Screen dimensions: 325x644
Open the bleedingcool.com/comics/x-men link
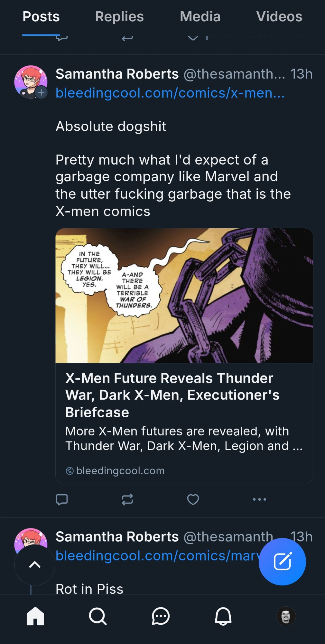click(x=170, y=93)
